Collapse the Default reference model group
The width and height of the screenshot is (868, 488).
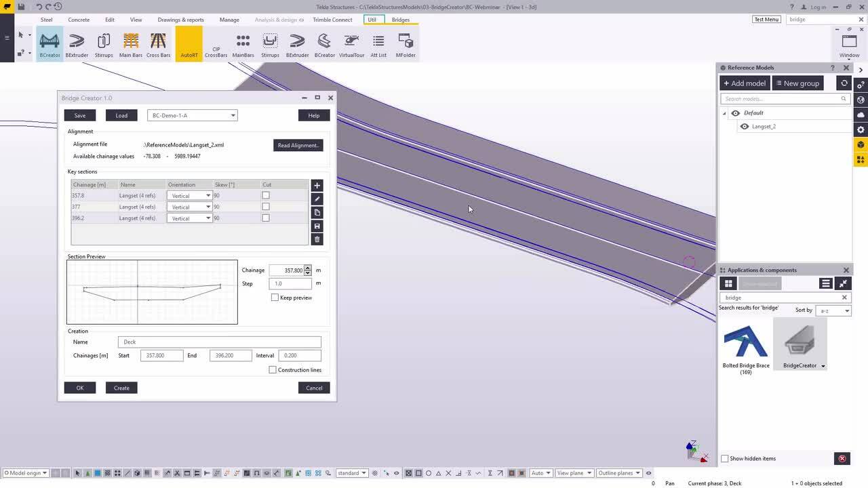[x=724, y=113]
